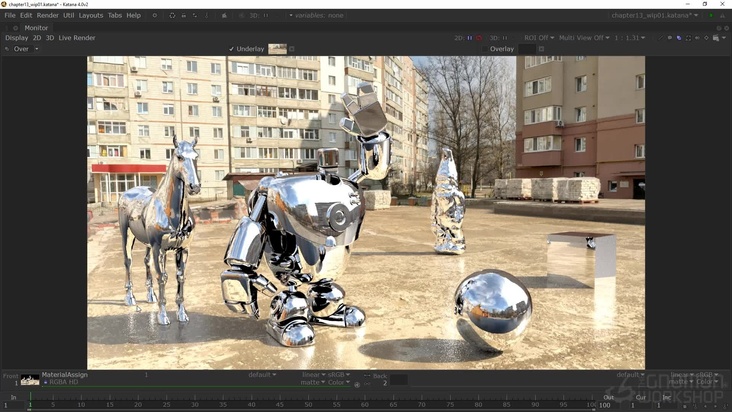Image resolution: width=732 pixels, height=412 pixels.
Task: Click the Out frame field showing 100
Action: pos(609,406)
